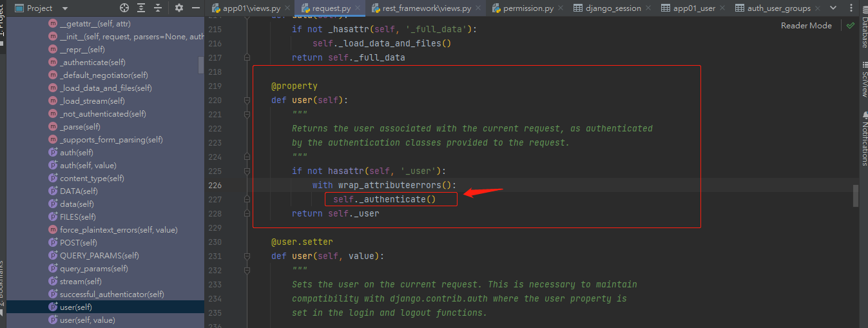Viewport: 868px width, 328px height.
Task: Open the Project panel settings gear
Action: coord(179,8)
